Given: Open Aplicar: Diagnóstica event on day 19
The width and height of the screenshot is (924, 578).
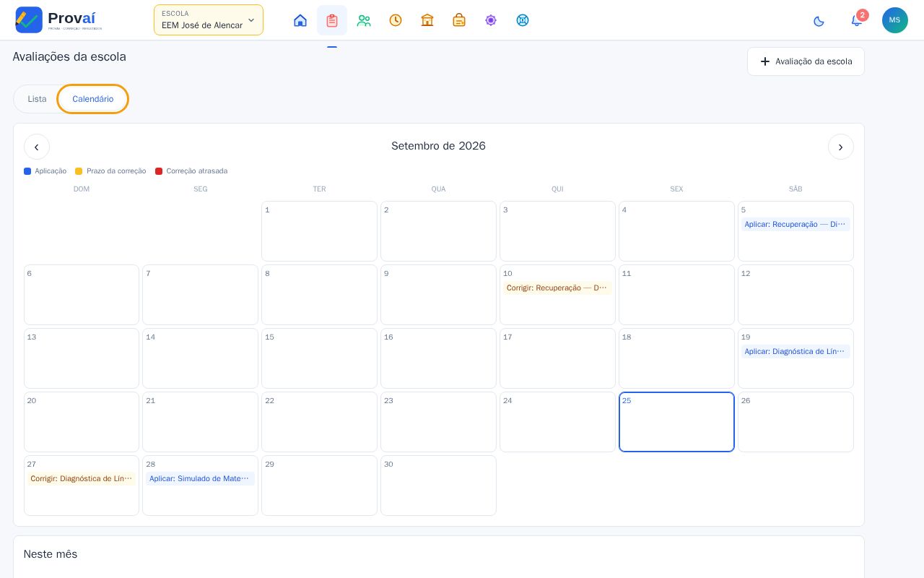Looking at the screenshot, I should click(x=796, y=352).
